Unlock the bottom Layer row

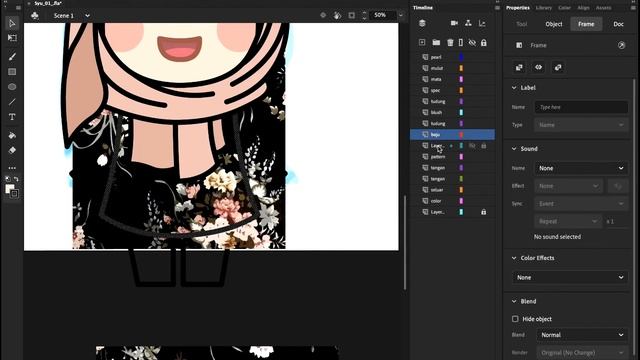click(x=484, y=212)
